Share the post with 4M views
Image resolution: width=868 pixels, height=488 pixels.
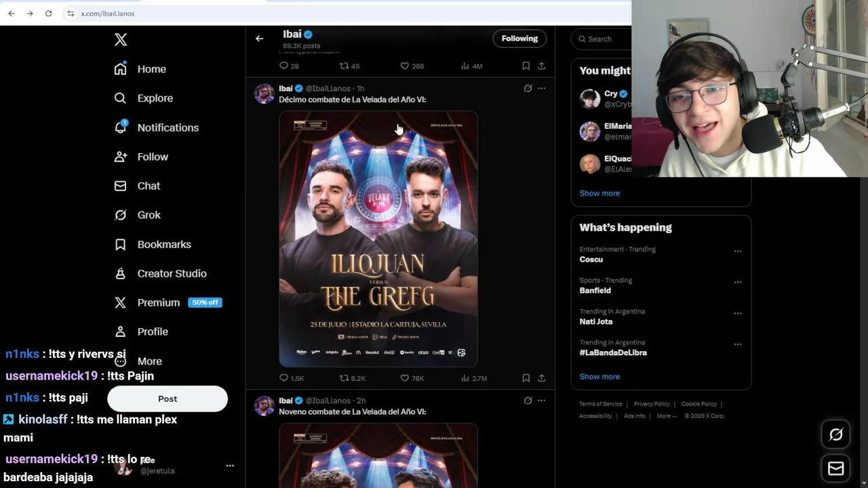pyautogui.click(x=541, y=66)
